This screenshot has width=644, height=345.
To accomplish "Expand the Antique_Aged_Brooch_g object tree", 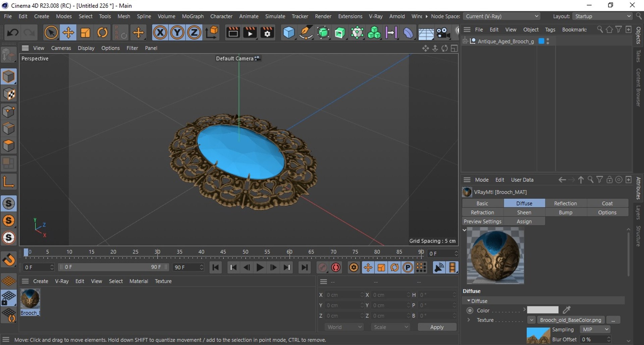I will [465, 41].
